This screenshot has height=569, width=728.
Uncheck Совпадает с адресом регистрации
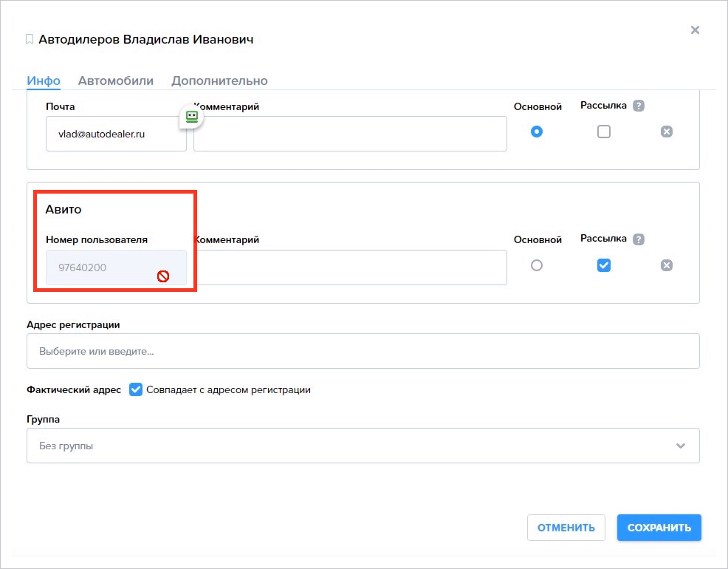[x=136, y=389]
